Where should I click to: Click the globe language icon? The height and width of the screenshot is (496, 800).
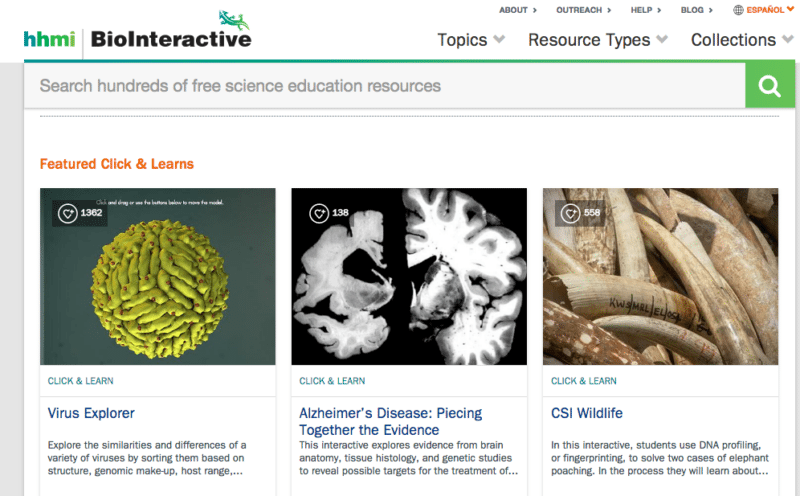(x=739, y=10)
